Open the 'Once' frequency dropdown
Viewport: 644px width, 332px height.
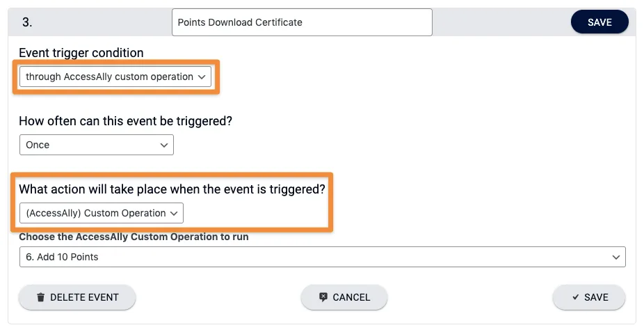click(x=96, y=145)
